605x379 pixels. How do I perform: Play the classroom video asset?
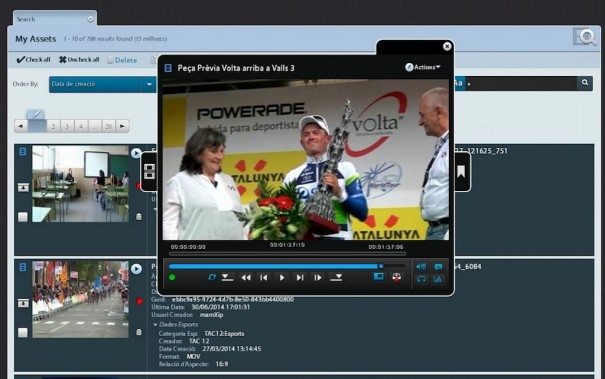[136, 153]
